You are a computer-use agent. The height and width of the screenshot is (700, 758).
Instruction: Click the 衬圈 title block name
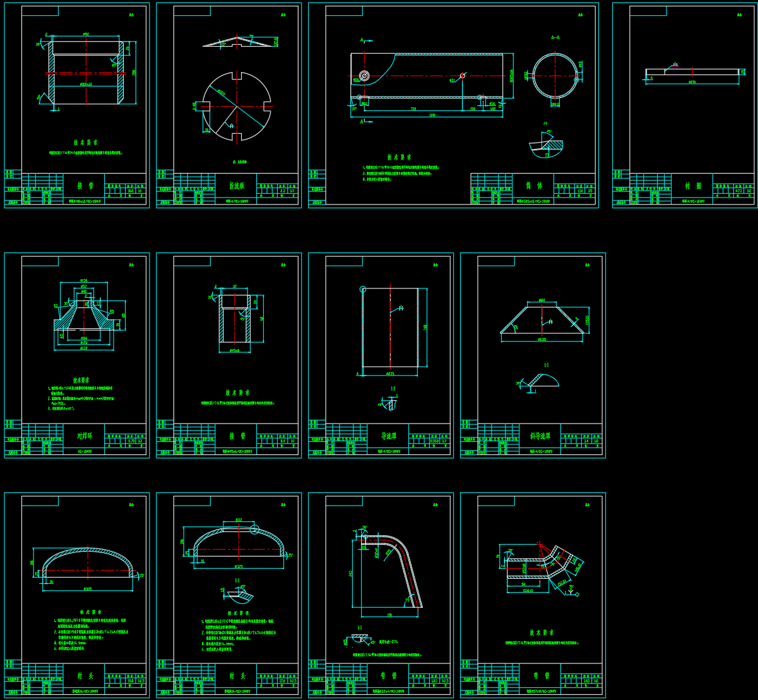pos(693,186)
